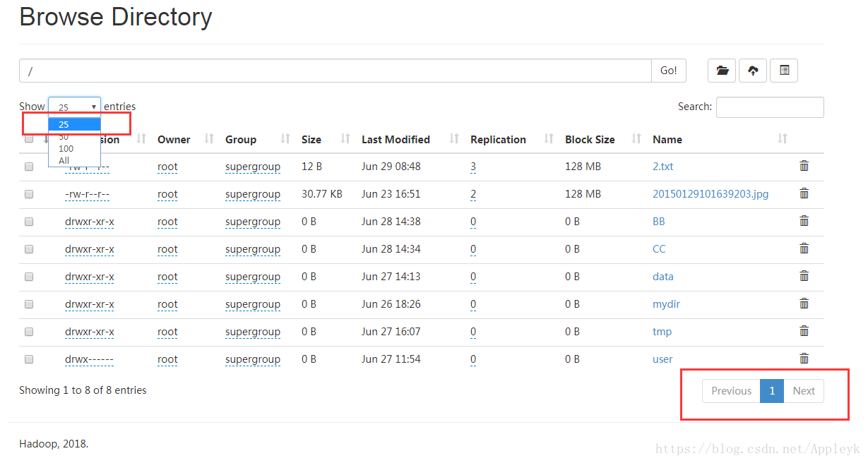Click trash icon for tmp directory
This screenshot has width=868, height=463.
point(804,331)
